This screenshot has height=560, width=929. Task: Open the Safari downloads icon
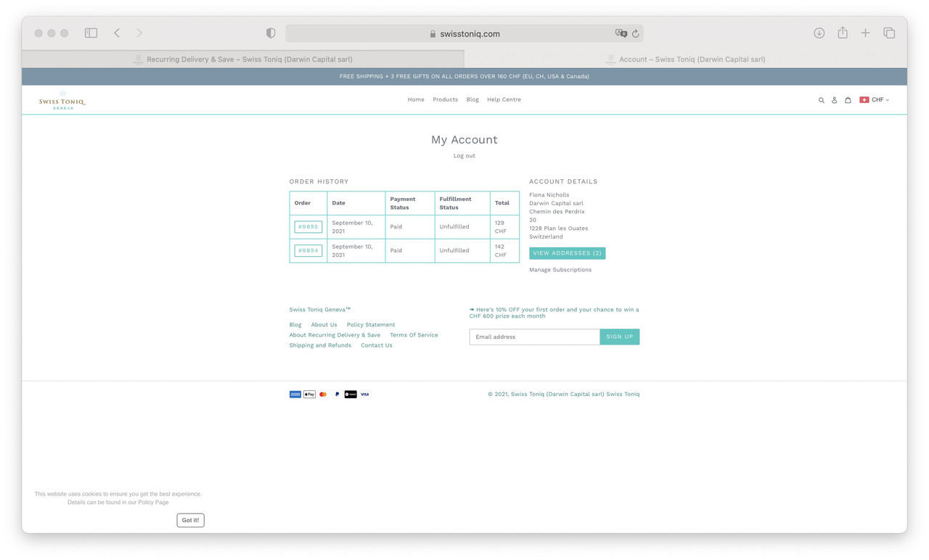(819, 33)
